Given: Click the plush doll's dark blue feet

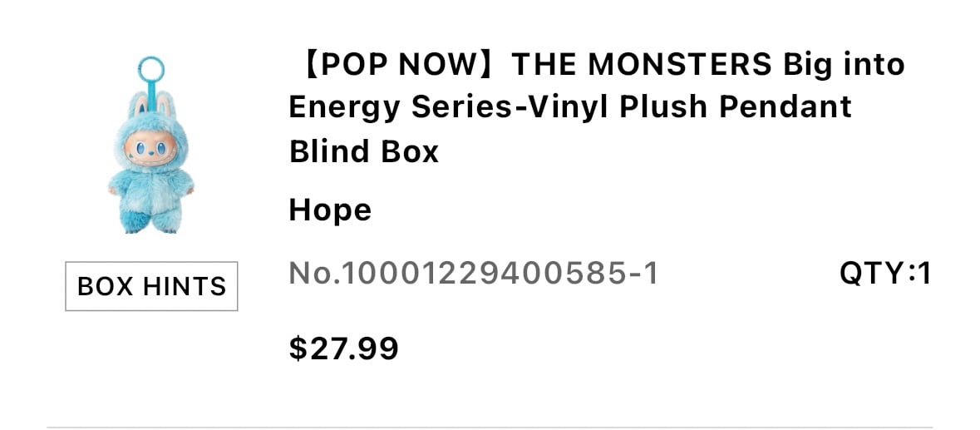Looking at the screenshot, I should pos(151,222).
